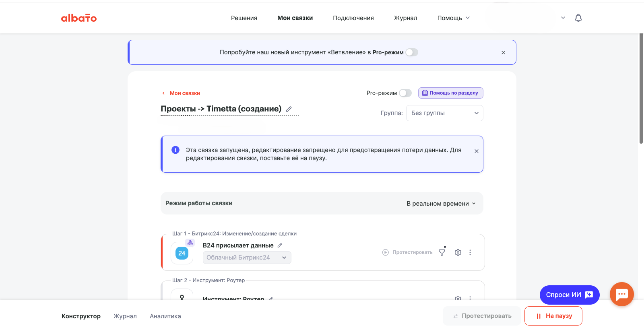Open the orange chat support widget

point(622,294)
